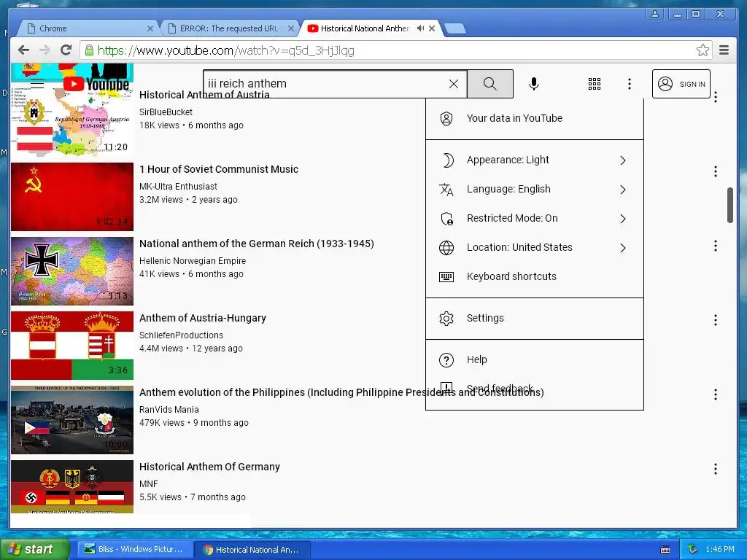Open options for Historical Anthem Of Germany
Viewport: 747px width, 560px height.
(715, 469)
